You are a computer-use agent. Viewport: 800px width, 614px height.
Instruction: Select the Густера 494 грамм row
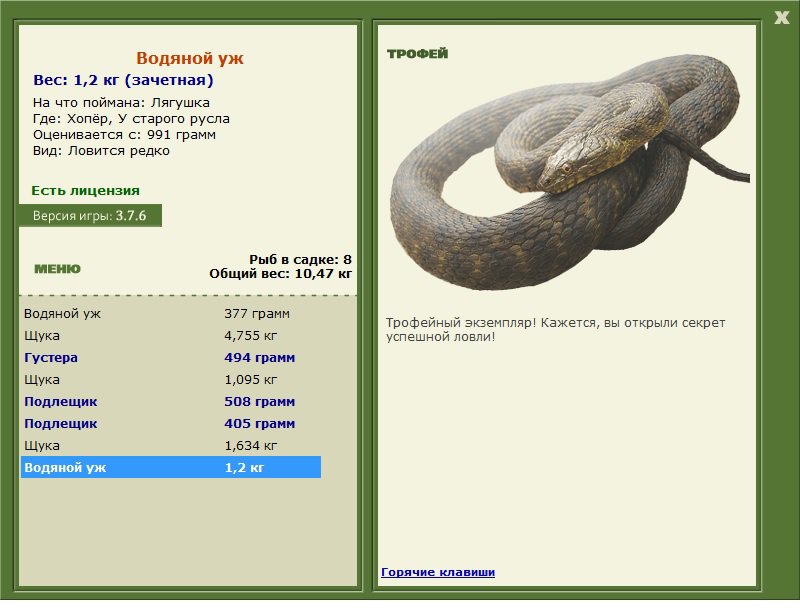pyautogui.click(x=171, y=357)
